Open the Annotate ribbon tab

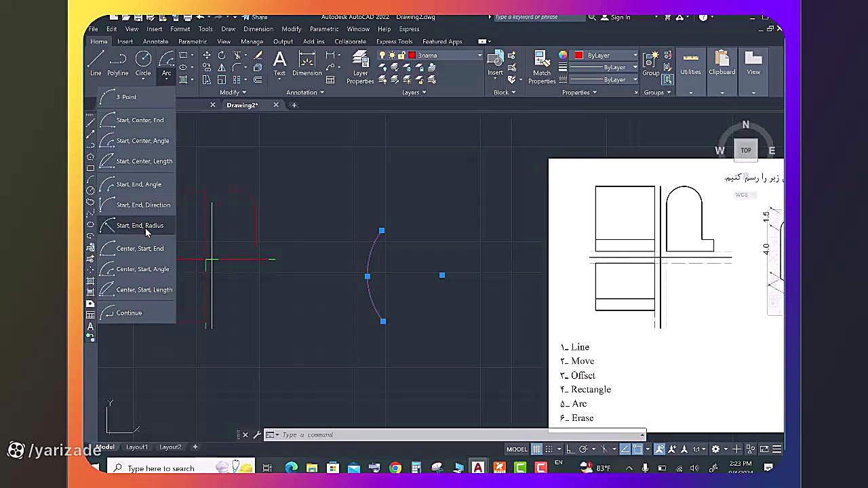(155, 41)
